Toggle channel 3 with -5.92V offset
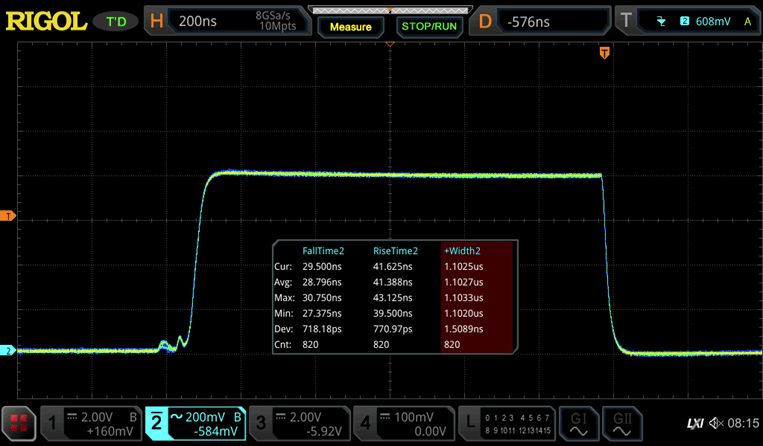Screen dimensions: 763x446 tap(295, 424)
